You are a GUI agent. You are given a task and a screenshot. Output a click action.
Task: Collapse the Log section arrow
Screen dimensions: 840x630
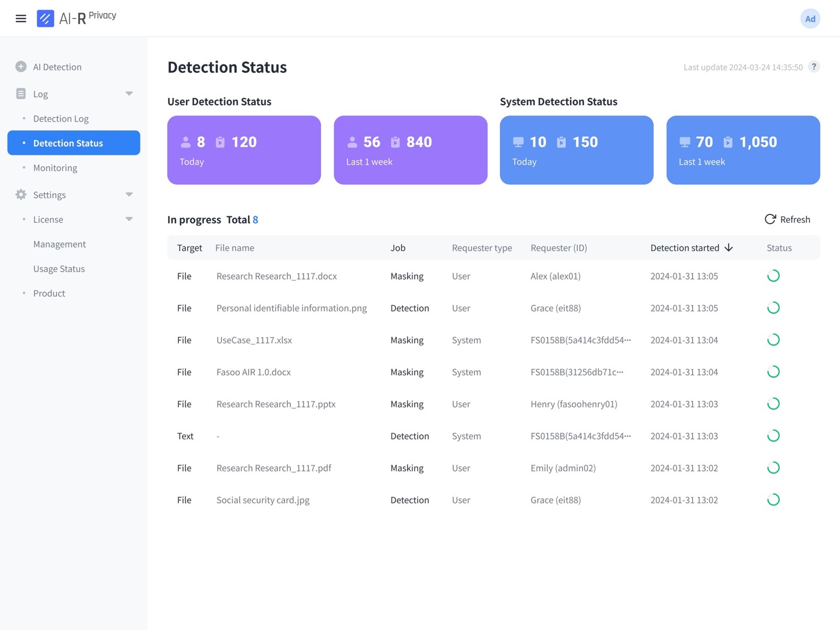[x=129, y=94]
